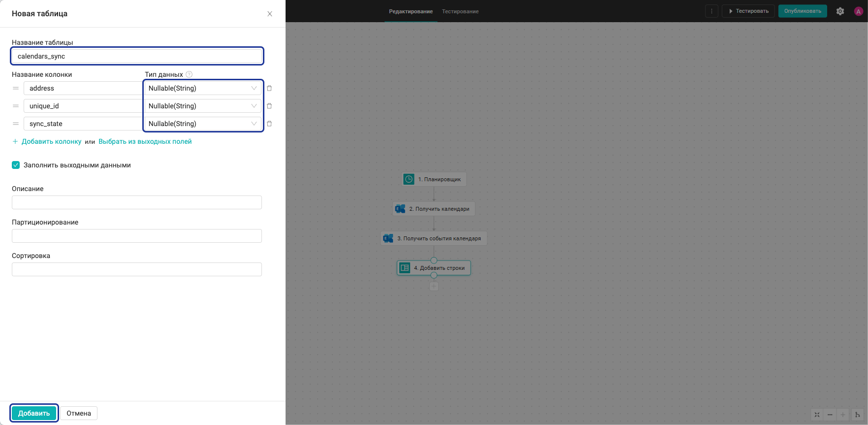Image resolution: width=868 pixels, height=425 pixels.
Task: Grab the drag handle of sync_state row
Action: [x=16, y=124]
